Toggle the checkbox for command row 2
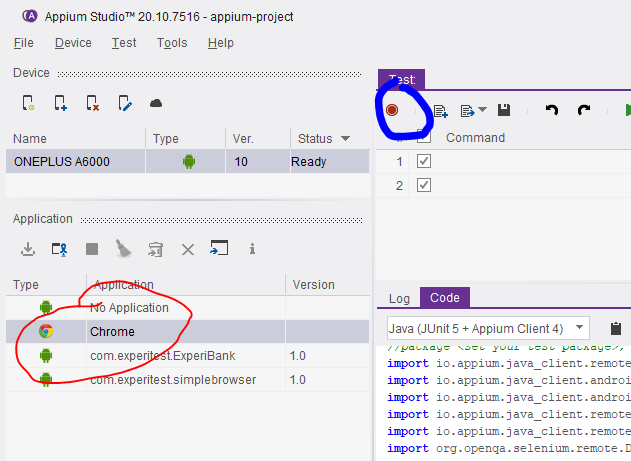The height and width of the screenshot is (461, 631). coord(424,185)
